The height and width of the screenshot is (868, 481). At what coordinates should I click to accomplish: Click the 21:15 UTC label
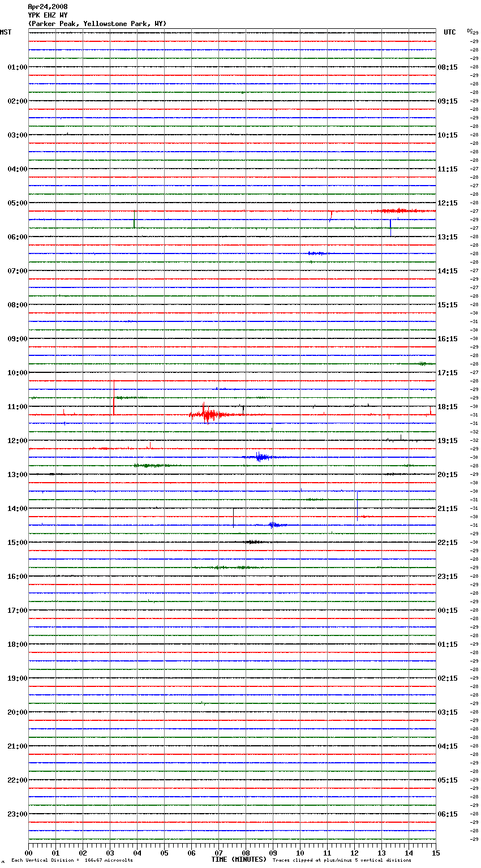coord(448,509)
